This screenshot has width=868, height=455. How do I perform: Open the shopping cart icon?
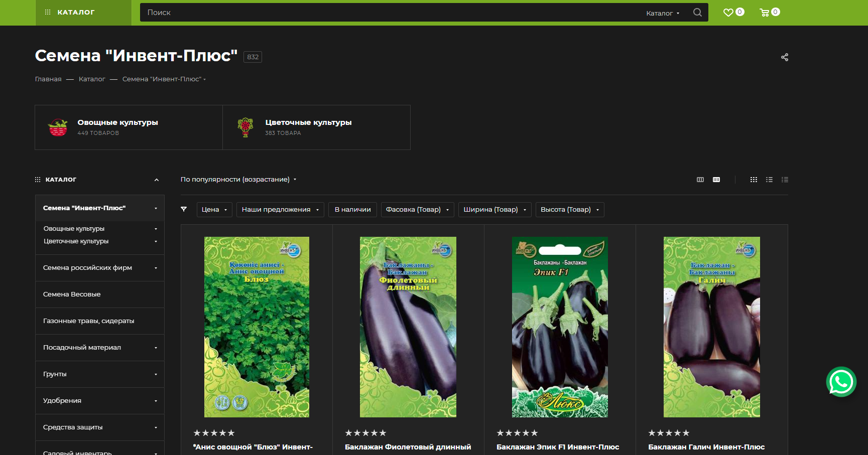pyautogui.click(x=765, y=13)
